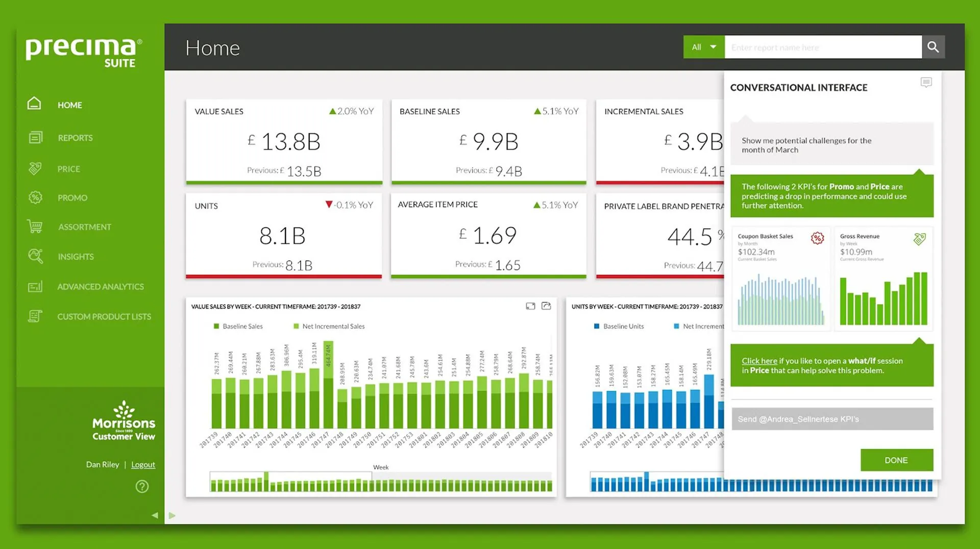Open the All report filter dropdown

click(x=704, y=47)
